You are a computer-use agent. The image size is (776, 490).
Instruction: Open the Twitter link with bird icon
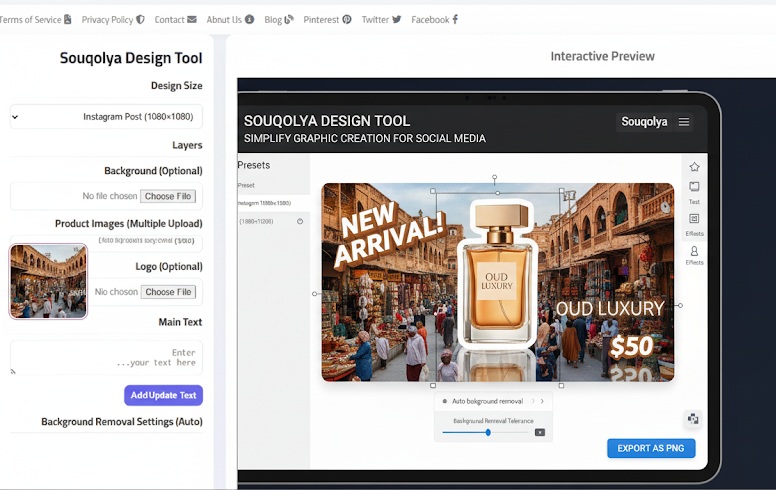click(381, 19)
